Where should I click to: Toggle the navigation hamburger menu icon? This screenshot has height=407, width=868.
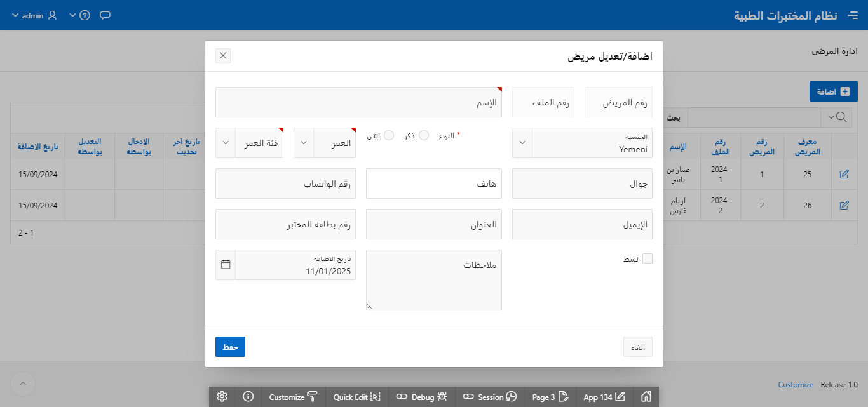click(x=852, y=15)
